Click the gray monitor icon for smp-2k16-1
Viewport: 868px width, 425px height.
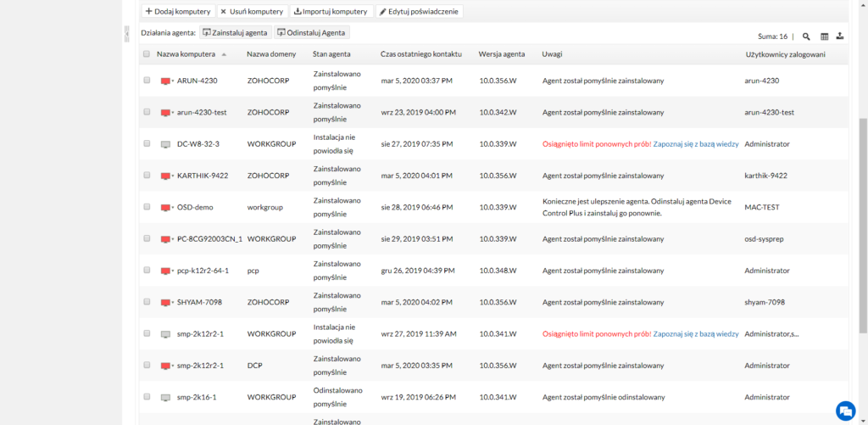click(165, 397)
